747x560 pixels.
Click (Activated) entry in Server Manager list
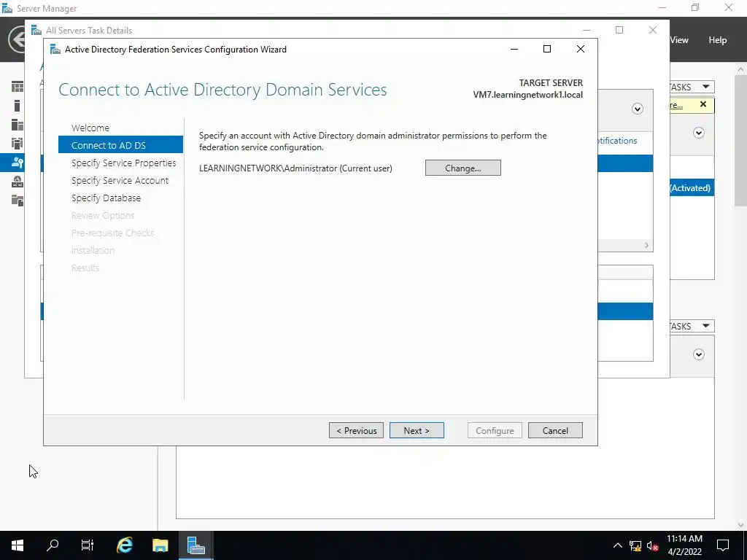pos(691,188)
